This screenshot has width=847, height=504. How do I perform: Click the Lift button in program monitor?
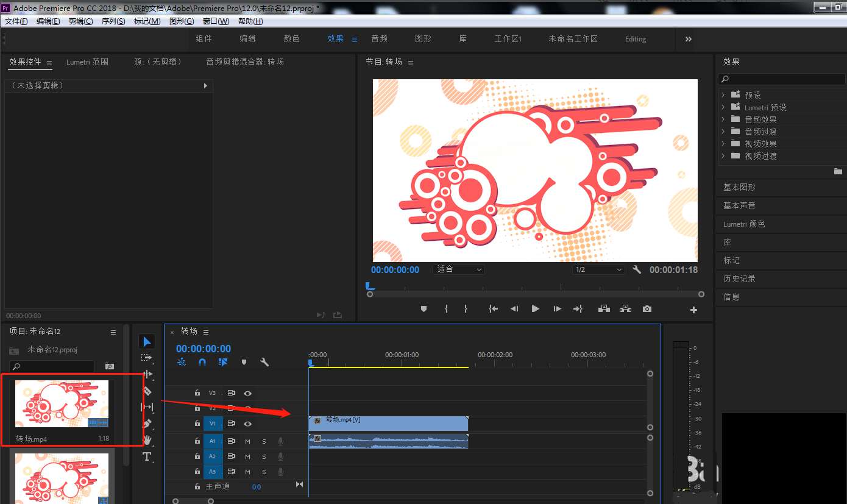point(604,309)
